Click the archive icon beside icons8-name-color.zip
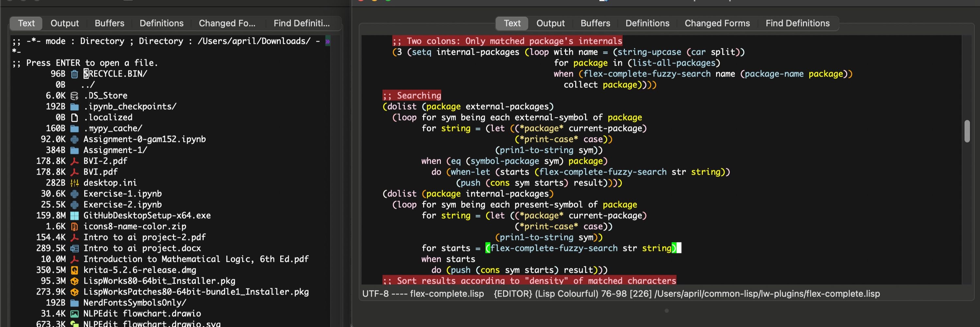The image size is (980, 327). [74, 227]
